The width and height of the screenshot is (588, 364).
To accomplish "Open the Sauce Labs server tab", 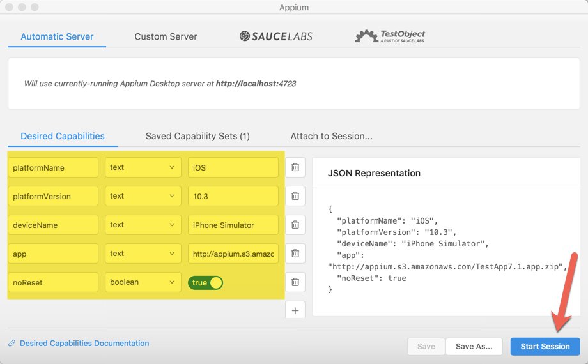I will click(276, 36).
